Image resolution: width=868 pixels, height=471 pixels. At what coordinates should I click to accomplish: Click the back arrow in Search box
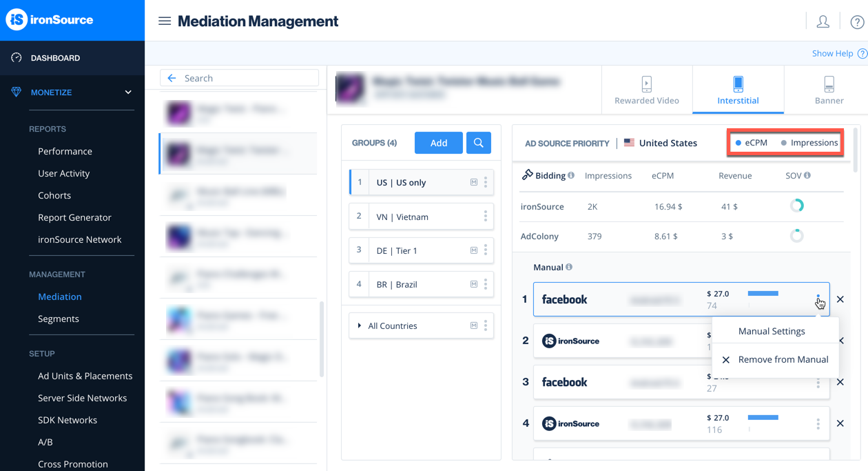[172, 79]
